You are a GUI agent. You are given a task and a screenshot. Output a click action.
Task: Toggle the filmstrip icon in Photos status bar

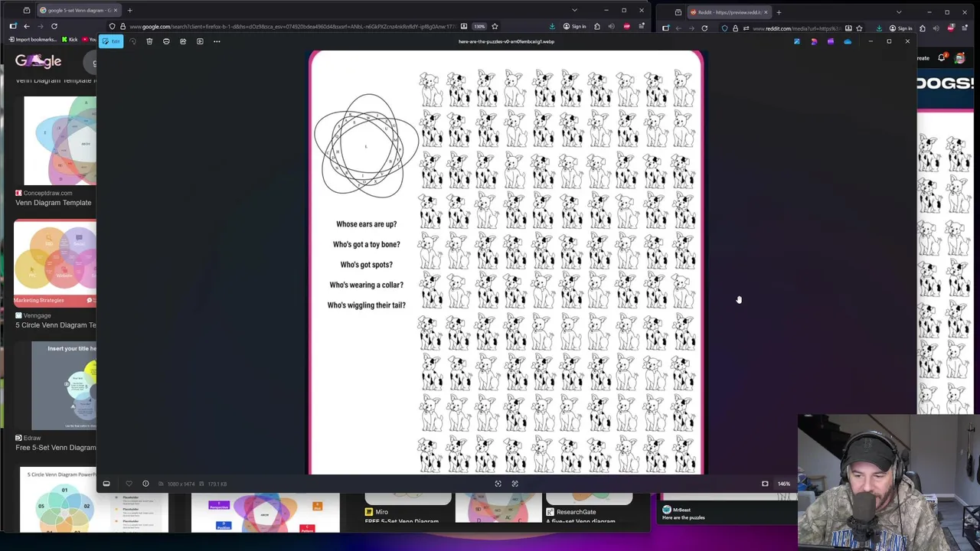click(x=106, y=484)
